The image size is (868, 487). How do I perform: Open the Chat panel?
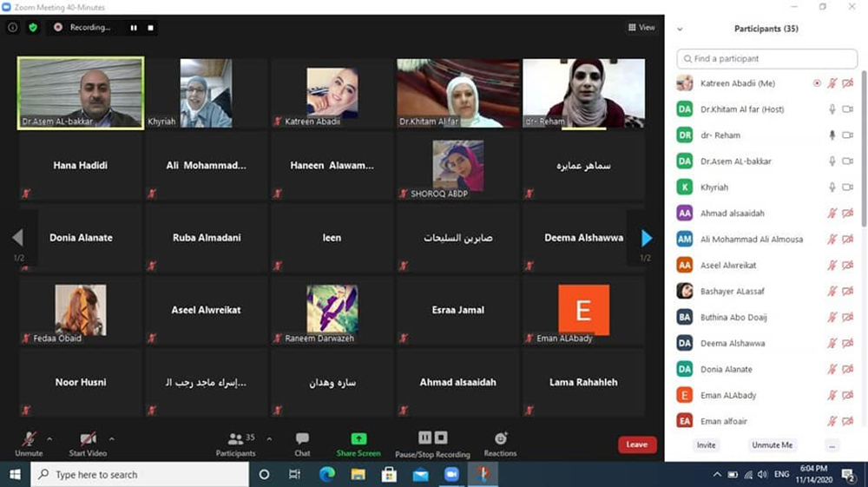click(302, 444)
